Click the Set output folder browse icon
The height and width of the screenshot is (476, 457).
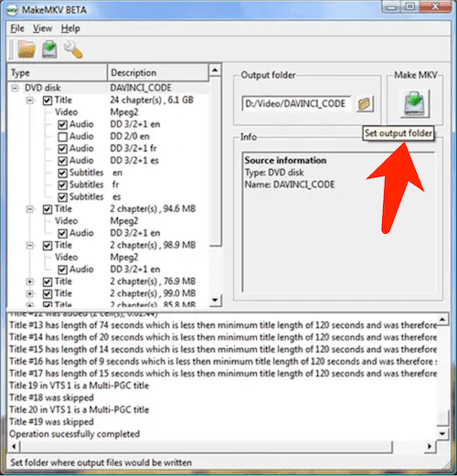[365, 104]
